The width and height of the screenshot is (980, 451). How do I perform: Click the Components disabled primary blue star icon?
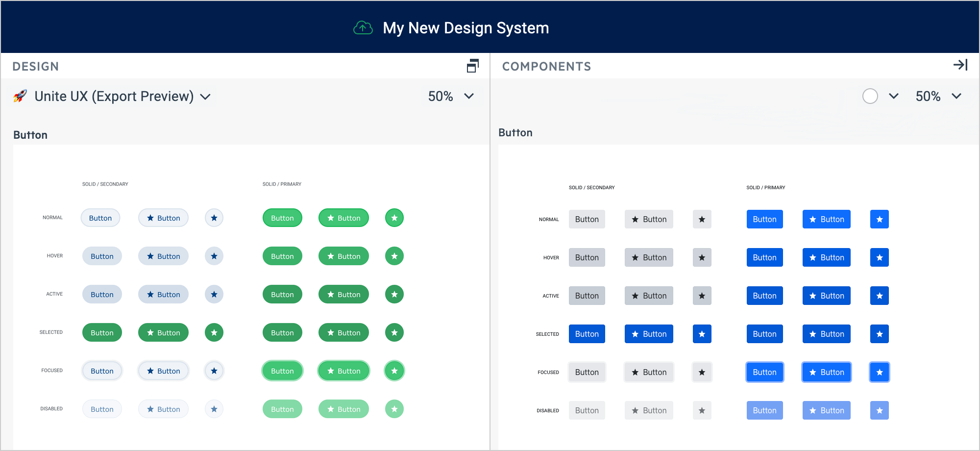pyautogui.click(x=880, y=411)
